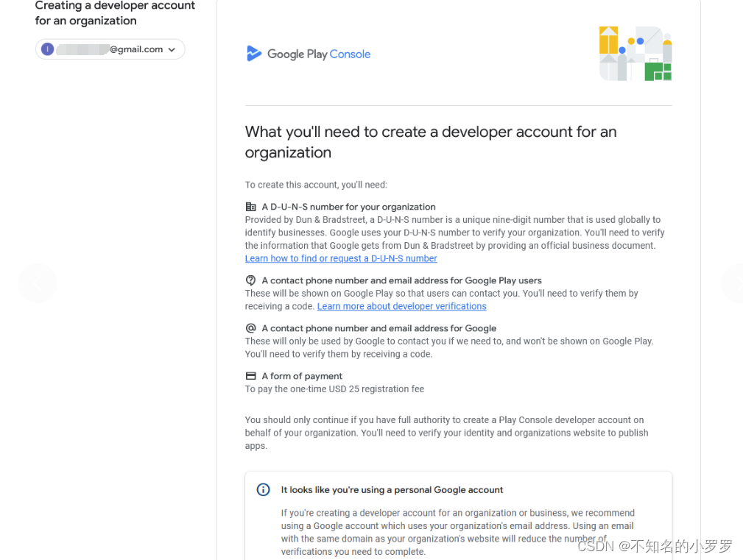
Task: Click 'Creating a developer account for an organization' title
Action: pos(115,13)
